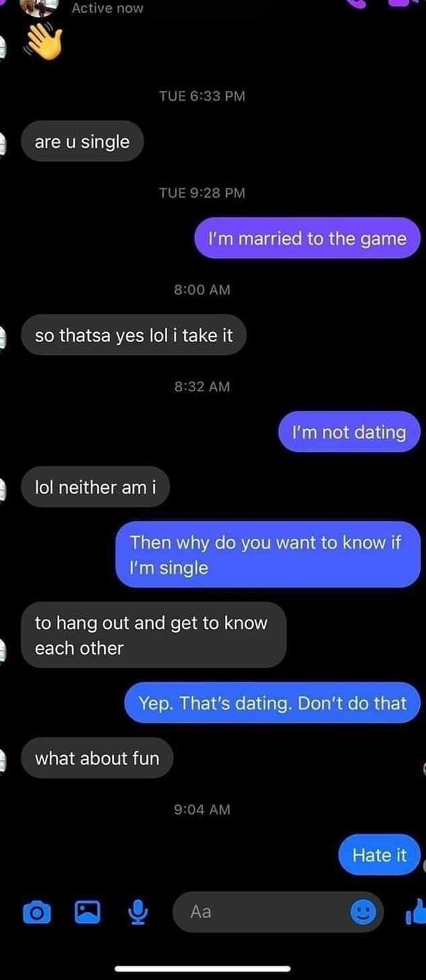Screen dimensions: 426x980
Task: Tap the 'I'm not dating' message
Action: tap(349, 432)
